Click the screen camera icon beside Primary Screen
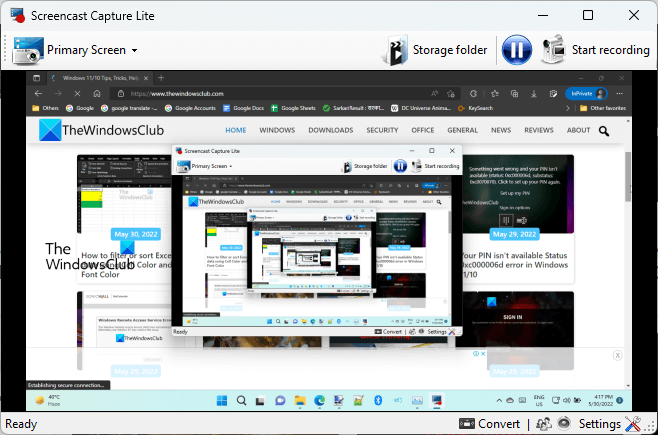 click(28, 50)
